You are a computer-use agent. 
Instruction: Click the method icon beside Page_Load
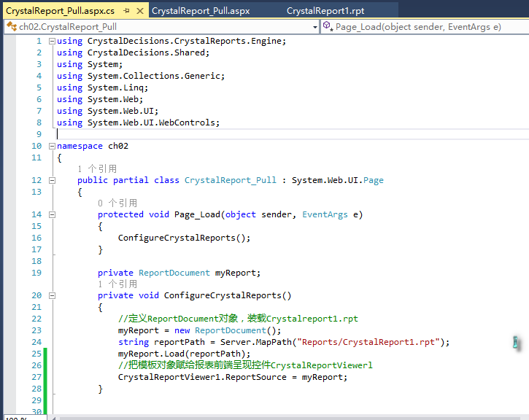[328, 26]
